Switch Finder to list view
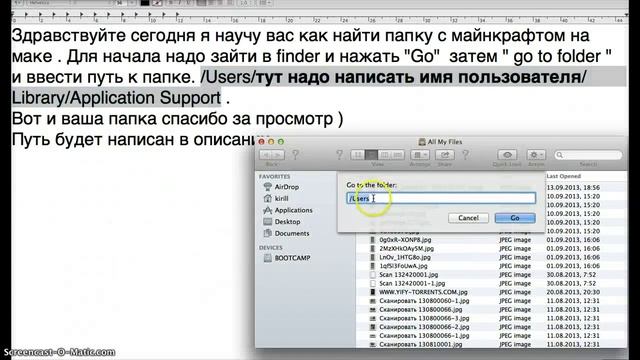 371,155
